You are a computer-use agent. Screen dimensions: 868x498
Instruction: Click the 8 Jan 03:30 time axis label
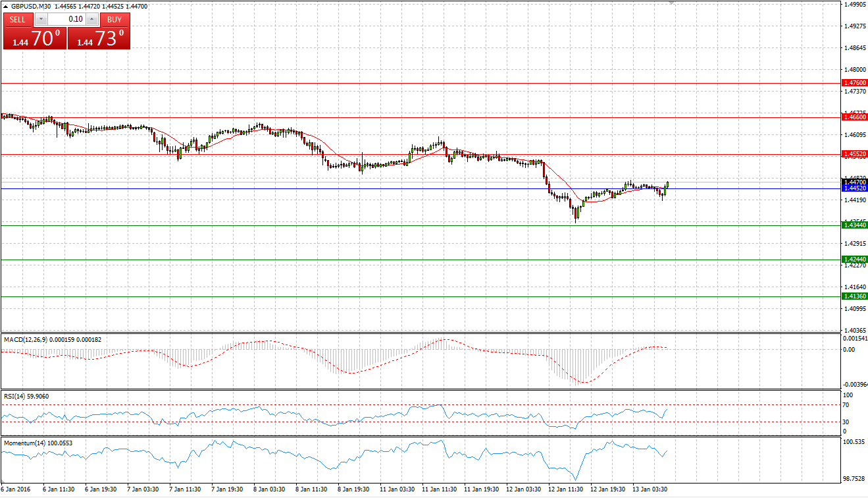269,489
